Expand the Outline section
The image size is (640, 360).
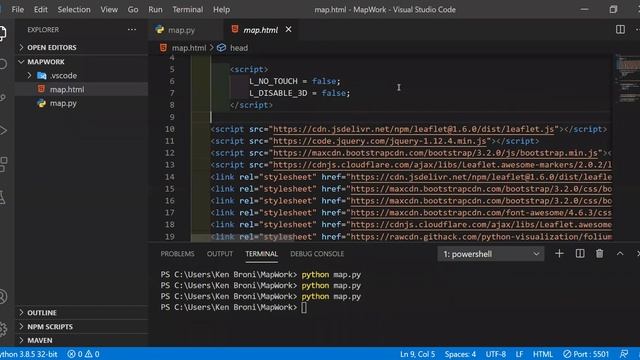point(82,313)
